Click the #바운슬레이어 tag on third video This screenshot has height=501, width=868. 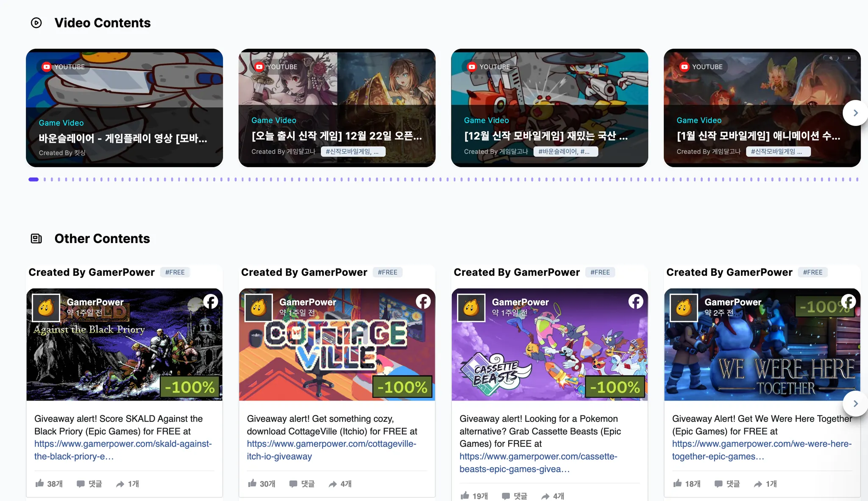[x=565, y=152]
